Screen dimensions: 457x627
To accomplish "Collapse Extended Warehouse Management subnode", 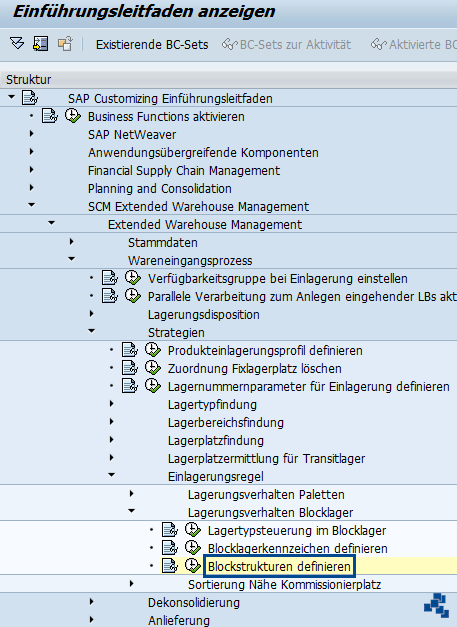I will [x=52, y=223].
